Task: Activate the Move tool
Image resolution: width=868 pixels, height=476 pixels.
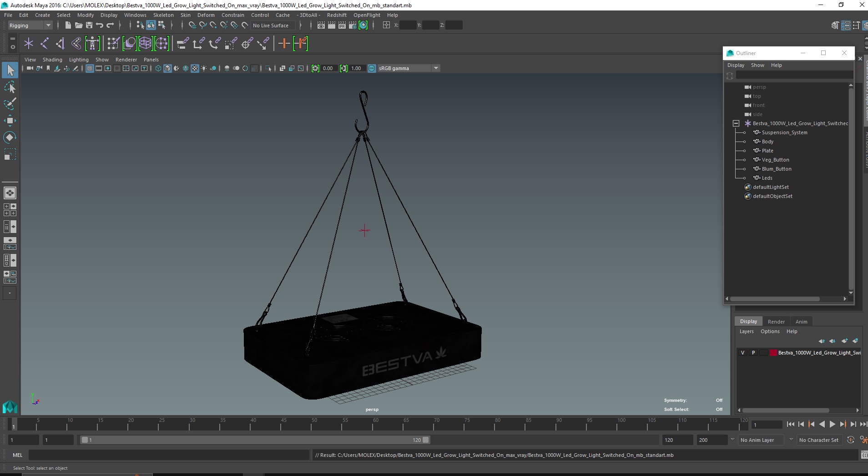Action: tap(10, 121)
